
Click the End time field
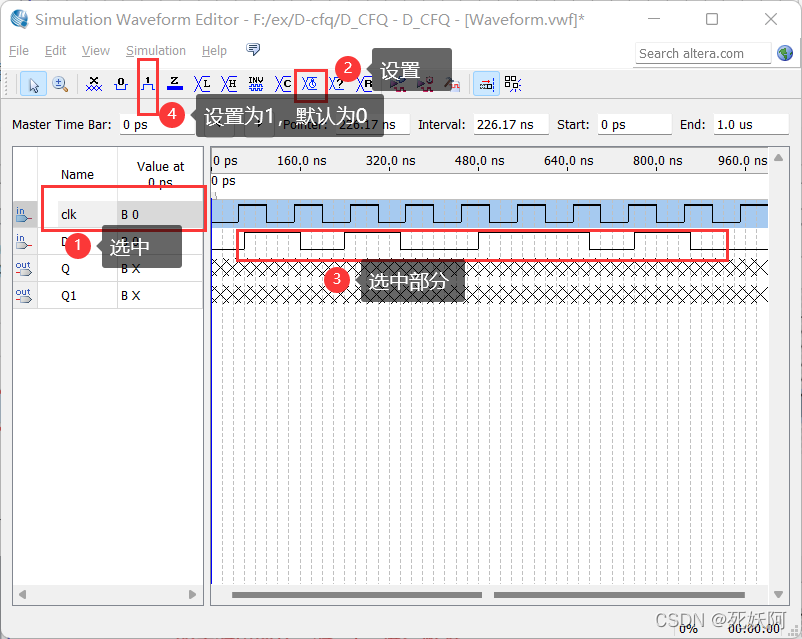coord(751,124)
